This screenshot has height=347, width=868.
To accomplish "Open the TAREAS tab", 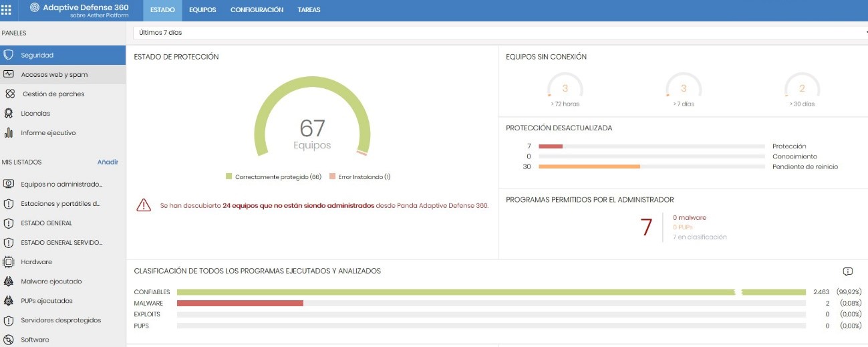I will pos(309,10).
